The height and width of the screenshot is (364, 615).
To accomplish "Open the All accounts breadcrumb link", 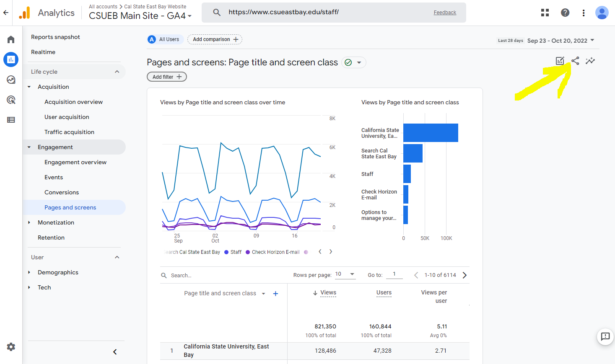I will coord(103,7).
